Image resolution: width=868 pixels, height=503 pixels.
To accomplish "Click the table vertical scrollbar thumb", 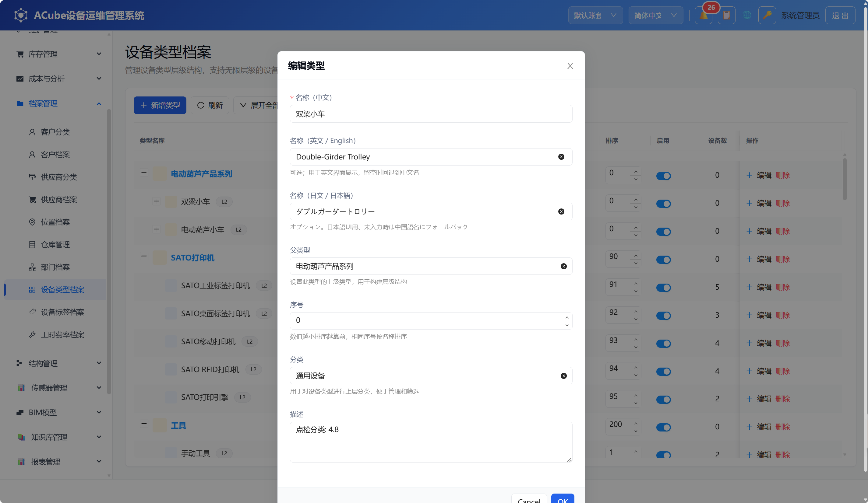I will coord(845,179).
